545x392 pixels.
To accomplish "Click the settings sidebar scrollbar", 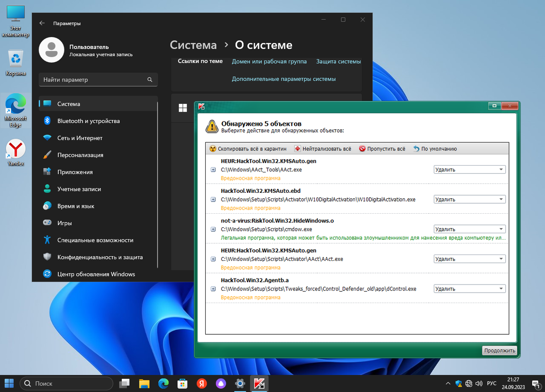I will 158,184.
